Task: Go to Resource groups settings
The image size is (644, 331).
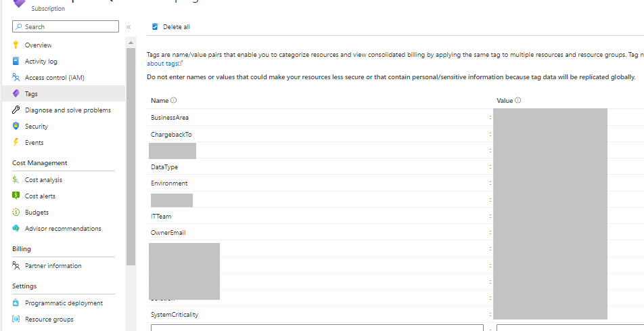Action: click(x=49, y=319)
